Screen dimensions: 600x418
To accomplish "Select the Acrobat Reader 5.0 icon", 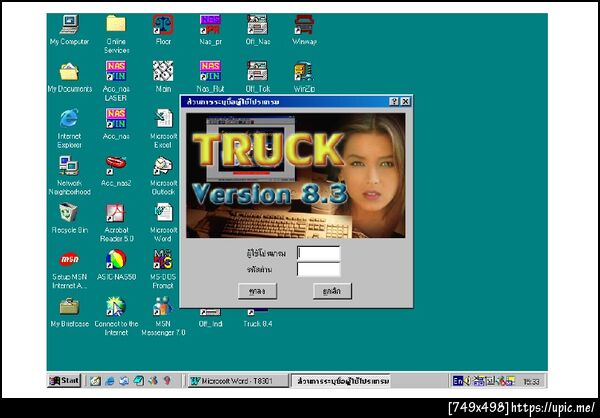I will click(x=116, y=212).
